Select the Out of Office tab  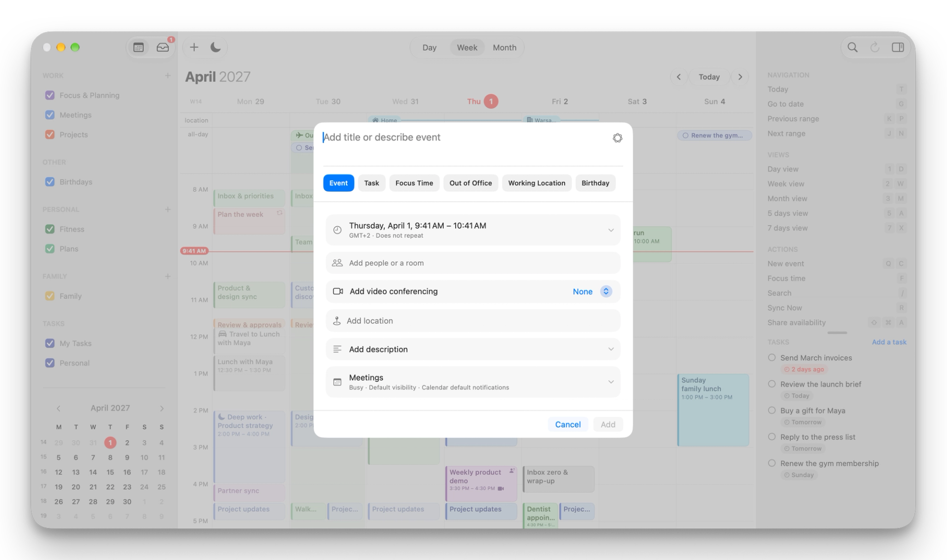tap(471, 183)
